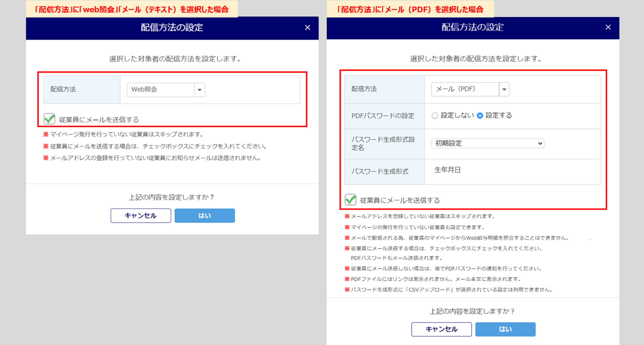The height and width of the screenshot is (345, 644).
Task: Click the 従業員にメールを送信する label in left dialog
Action: [99, 120]
